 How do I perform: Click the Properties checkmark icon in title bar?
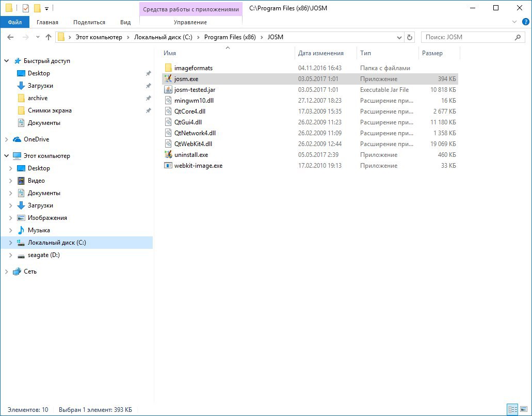[x=26, y=8]
